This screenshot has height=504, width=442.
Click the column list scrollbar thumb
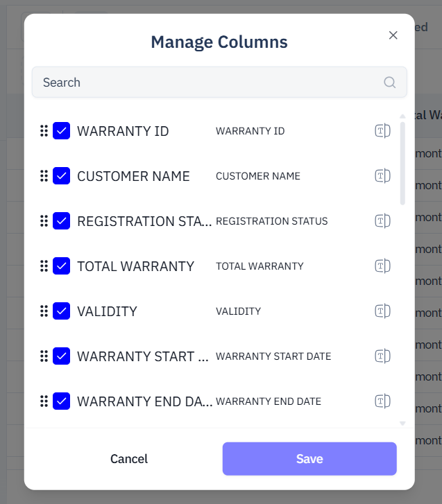(402, 164)
